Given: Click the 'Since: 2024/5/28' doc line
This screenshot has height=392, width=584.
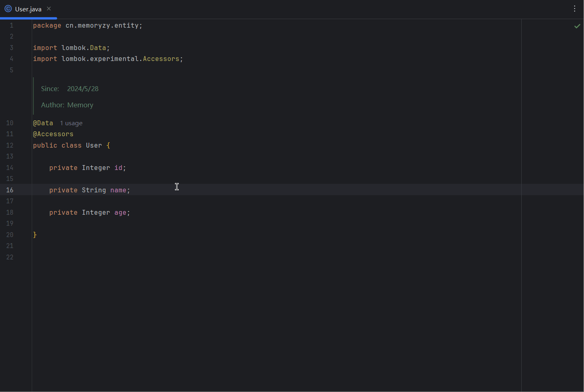Looking at the screenshot, I should point(70,89).
